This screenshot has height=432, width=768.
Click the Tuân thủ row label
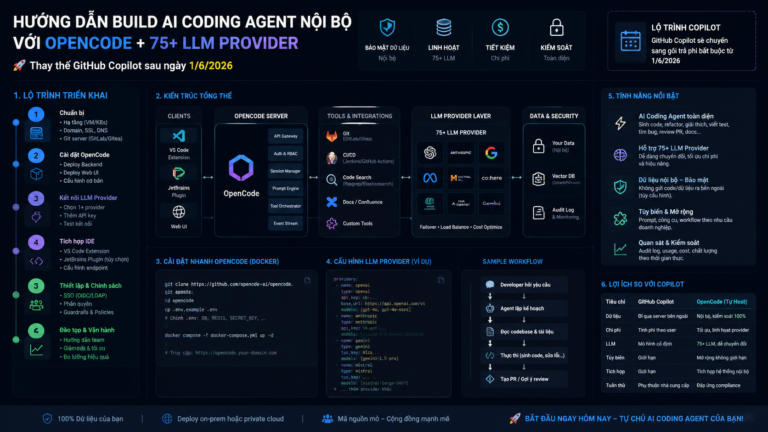[615, 385]
